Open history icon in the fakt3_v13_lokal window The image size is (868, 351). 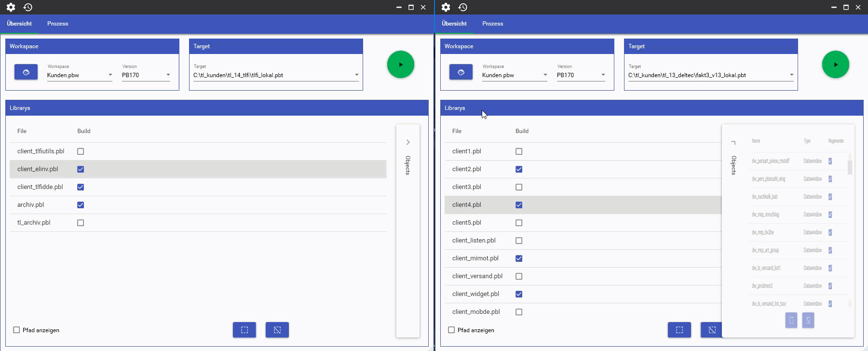463,7
